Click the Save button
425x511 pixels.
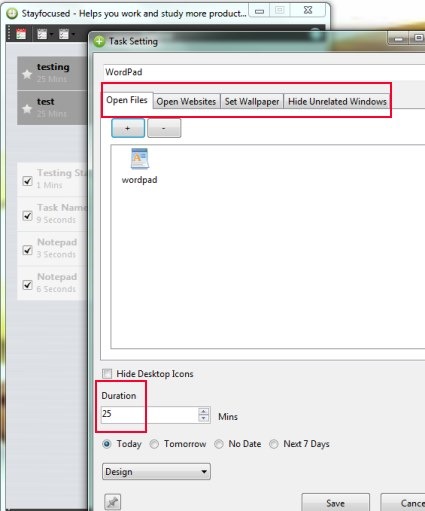point(335,503)
